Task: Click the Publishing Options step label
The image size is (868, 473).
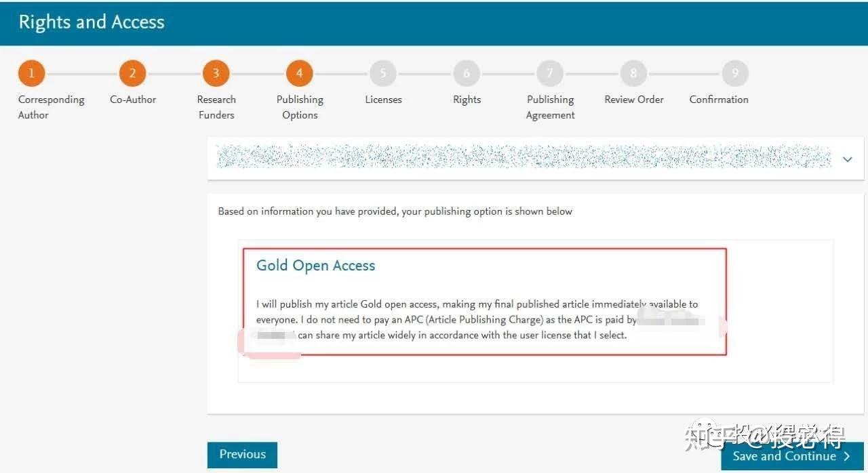Action: [x=300, y=107]
